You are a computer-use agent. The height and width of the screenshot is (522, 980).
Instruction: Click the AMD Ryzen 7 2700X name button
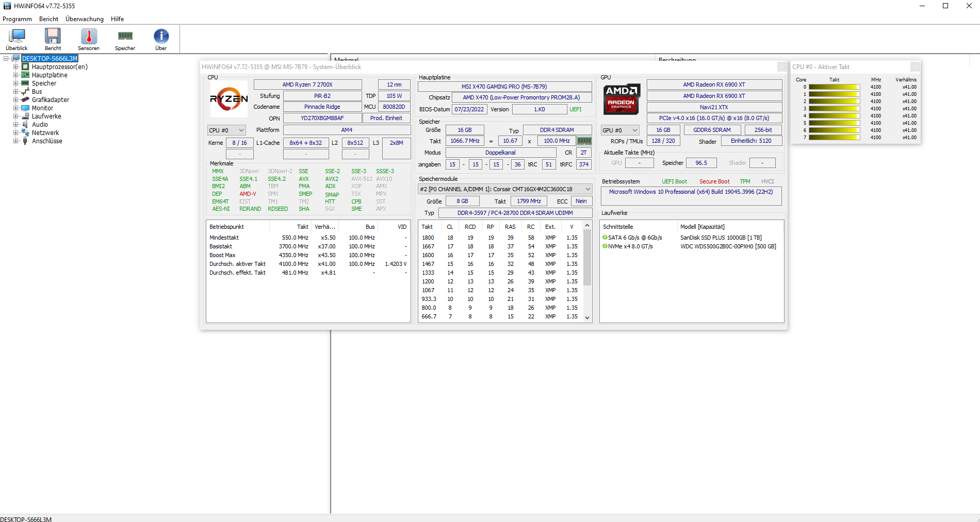tap(307, 85)
